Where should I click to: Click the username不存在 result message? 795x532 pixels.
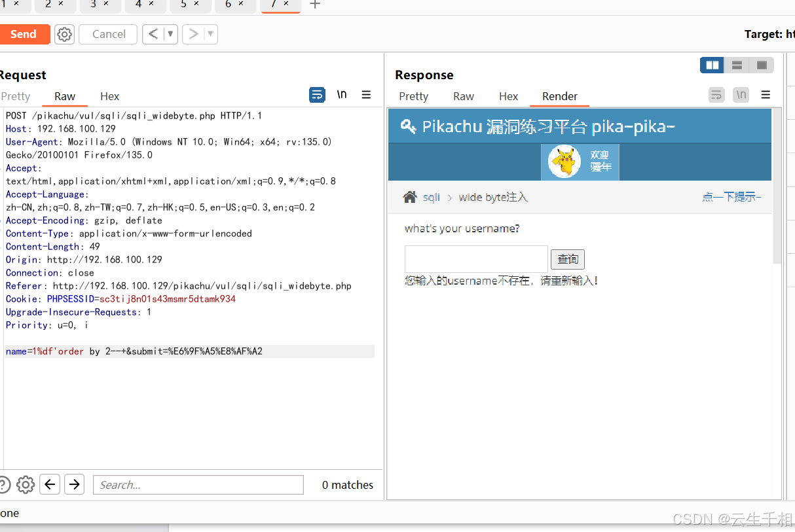point(501,281)
